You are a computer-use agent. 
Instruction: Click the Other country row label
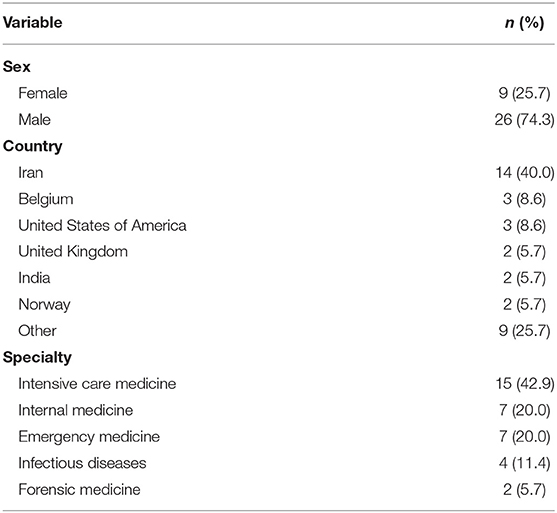pyautogui.click(x=37, y=331)
